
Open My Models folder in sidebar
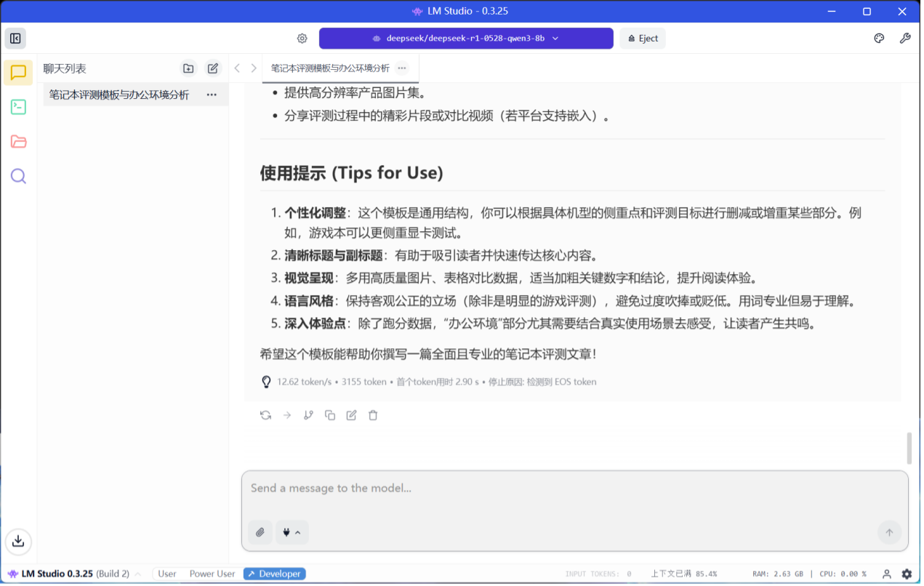click(x=18, y=142)
